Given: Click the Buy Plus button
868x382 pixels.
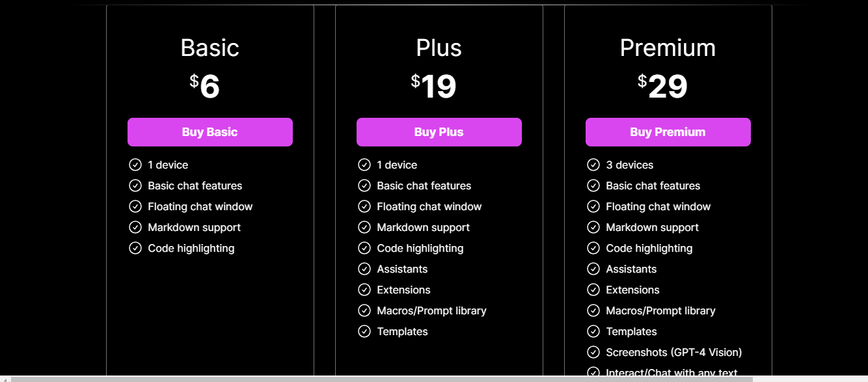Looking at the screenshot, I should pyautogui.click(x=439, y=132).
